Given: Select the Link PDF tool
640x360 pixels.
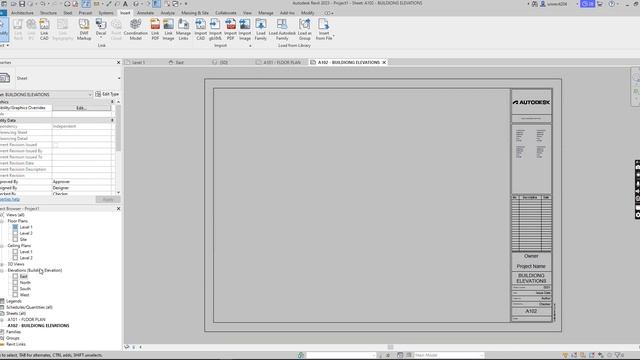Looking at the screenshot, I should (155, 29).
